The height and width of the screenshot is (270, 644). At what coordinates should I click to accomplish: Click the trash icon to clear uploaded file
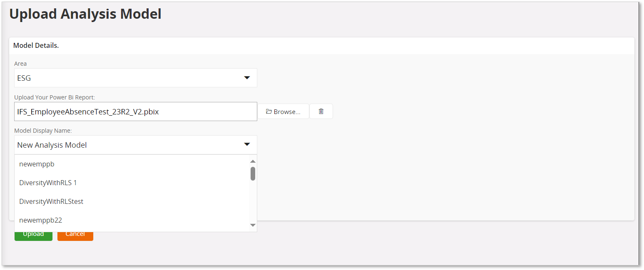pos(321,111)
